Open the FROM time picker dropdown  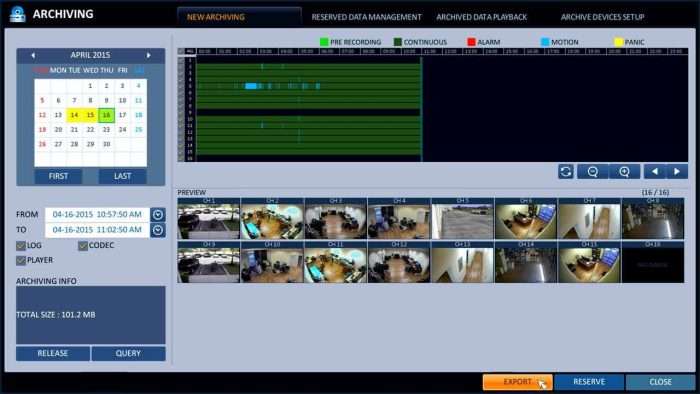click(158, 215)
